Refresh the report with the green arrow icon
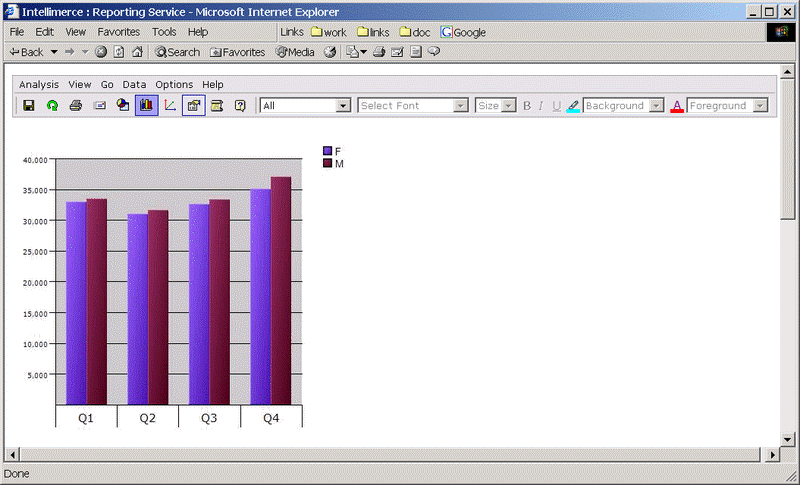The image size is (800, 485). click(x=52, y=106)
